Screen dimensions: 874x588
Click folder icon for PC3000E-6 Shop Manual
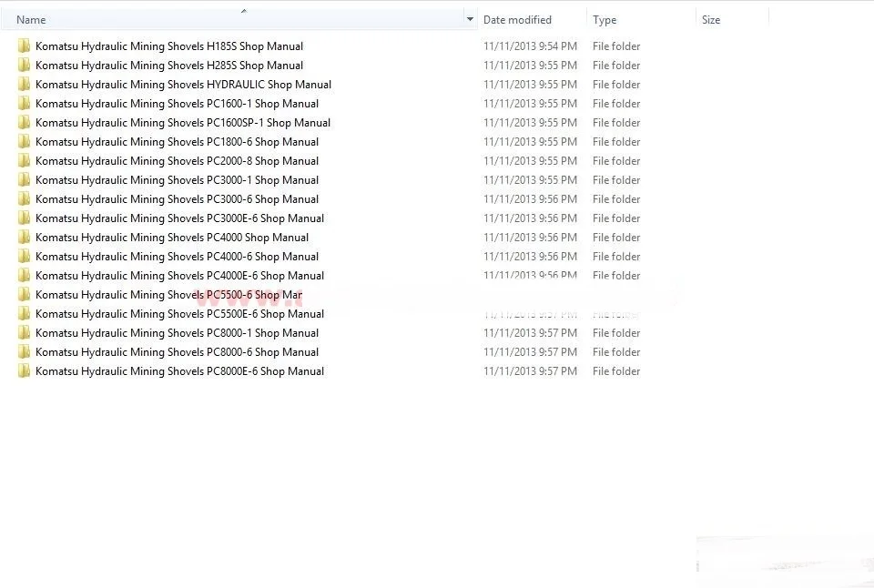(x=24, y=218)
